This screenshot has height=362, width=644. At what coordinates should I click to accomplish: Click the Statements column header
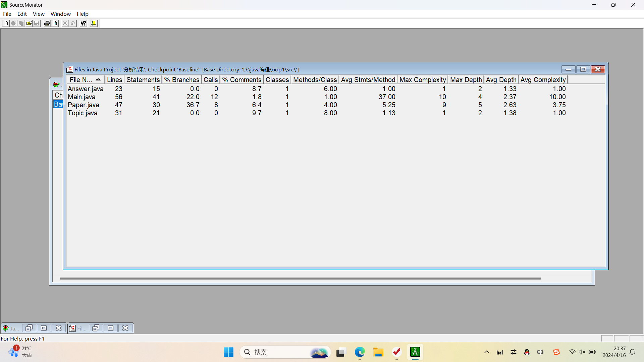pyautogui.click(x=143, y=80)
